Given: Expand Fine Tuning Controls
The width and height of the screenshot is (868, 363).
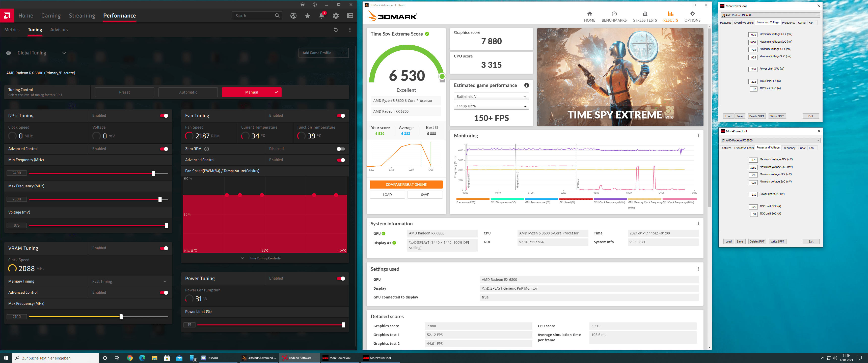Looking at the screenshot, I should tap(265, 258).
